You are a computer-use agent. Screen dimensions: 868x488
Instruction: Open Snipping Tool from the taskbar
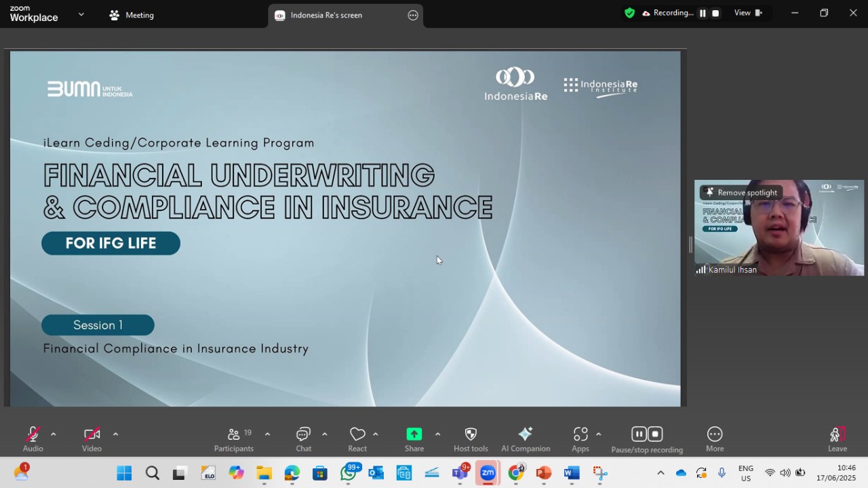[x=600, y=473]
